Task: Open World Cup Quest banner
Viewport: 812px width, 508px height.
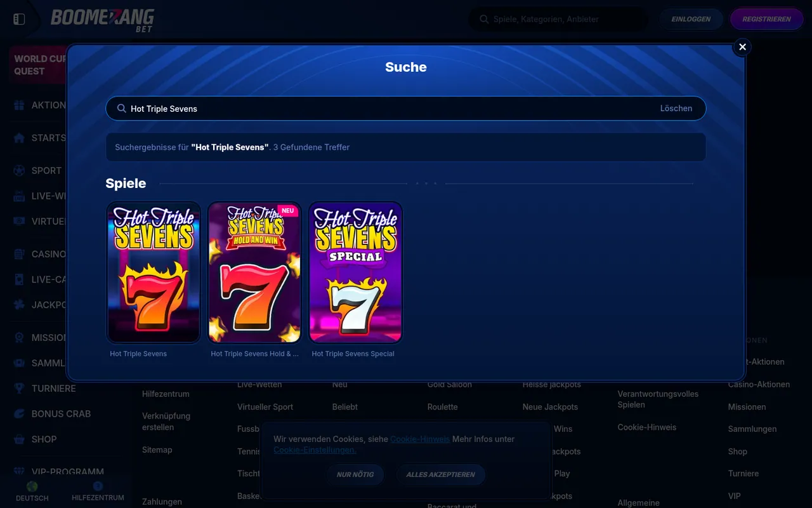Action: click(x=38, y=65)
